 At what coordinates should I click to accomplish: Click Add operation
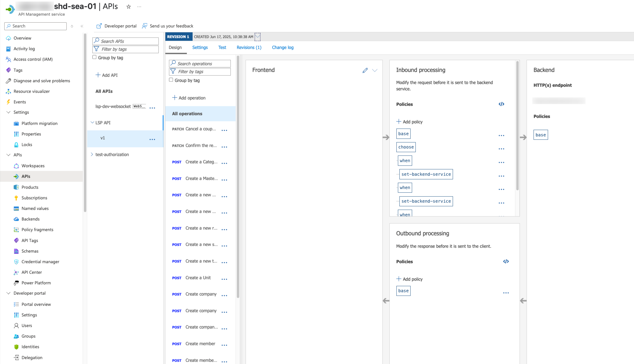pyautogui.click(x=189, y=98)
